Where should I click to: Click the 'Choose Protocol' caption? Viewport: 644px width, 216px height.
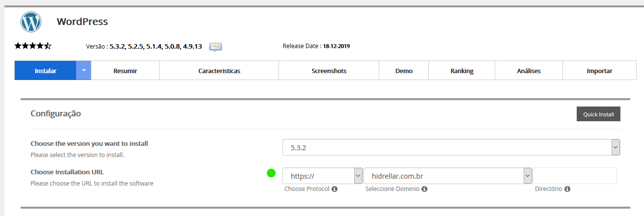[307, 189]
